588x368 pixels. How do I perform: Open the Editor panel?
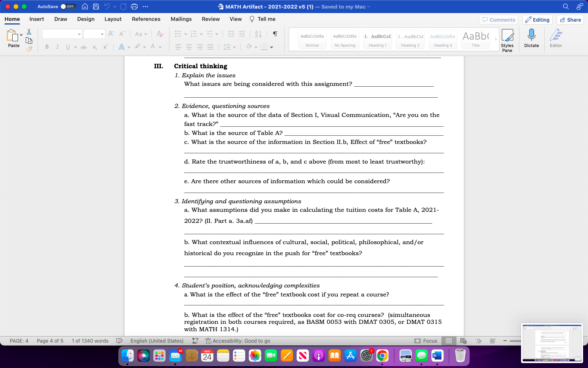(x=556, y=39)
